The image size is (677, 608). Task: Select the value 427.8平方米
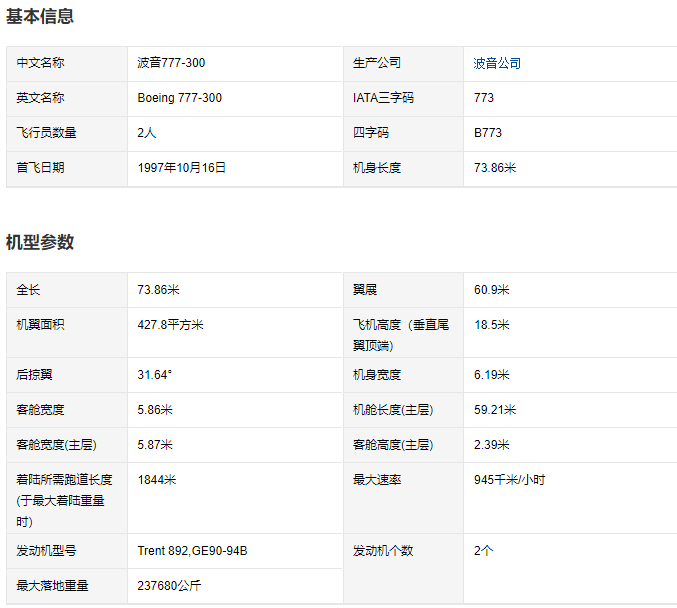[170, 325]
